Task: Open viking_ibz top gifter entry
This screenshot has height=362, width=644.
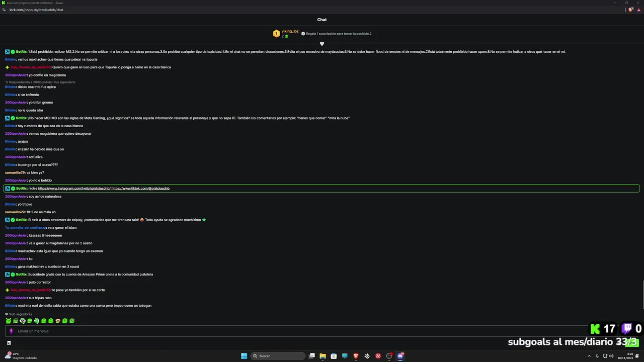Action: (x=286, y=34)
